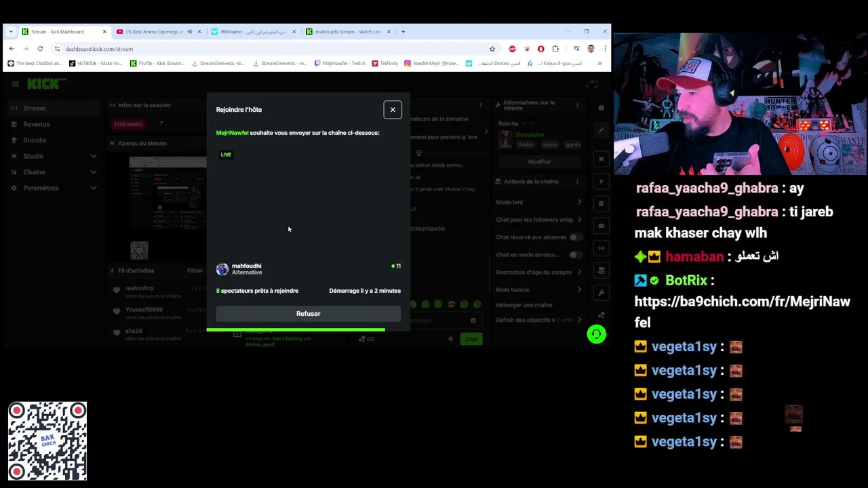868x488 pixels.
Task: Expand Définir des objectifs option
Action: [x=539, y=320]
